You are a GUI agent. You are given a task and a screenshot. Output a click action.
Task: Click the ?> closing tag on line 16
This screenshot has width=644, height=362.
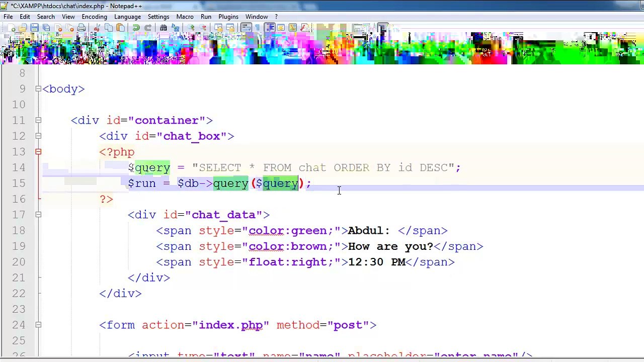(x=106, y=199)
